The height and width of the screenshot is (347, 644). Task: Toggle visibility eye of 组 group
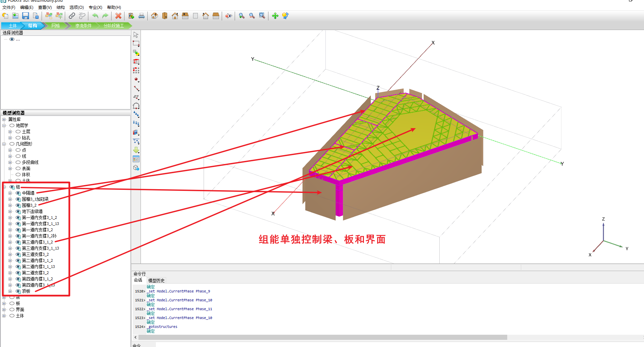coord(12,187)
